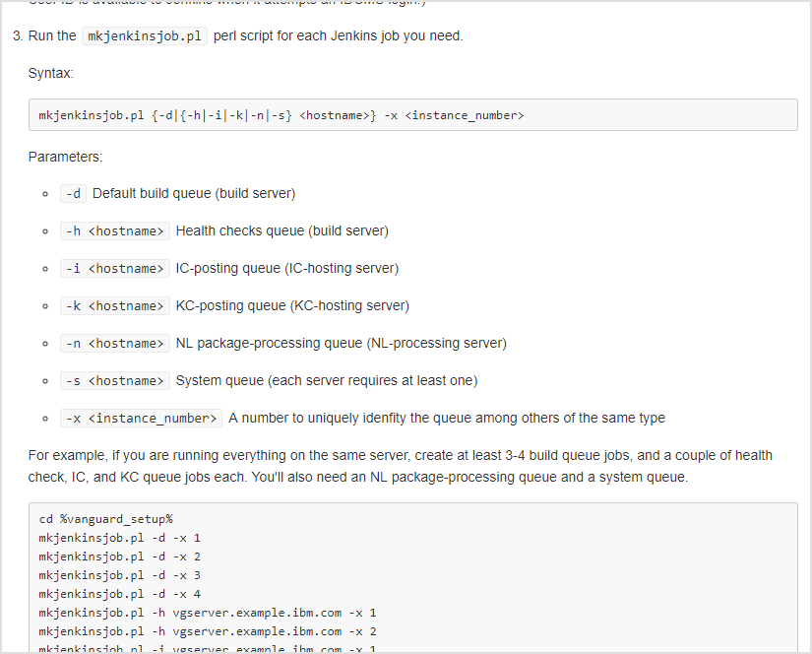
Task: Click the '-n <hostname>' parameter code
Action: (x=114, y=343)
